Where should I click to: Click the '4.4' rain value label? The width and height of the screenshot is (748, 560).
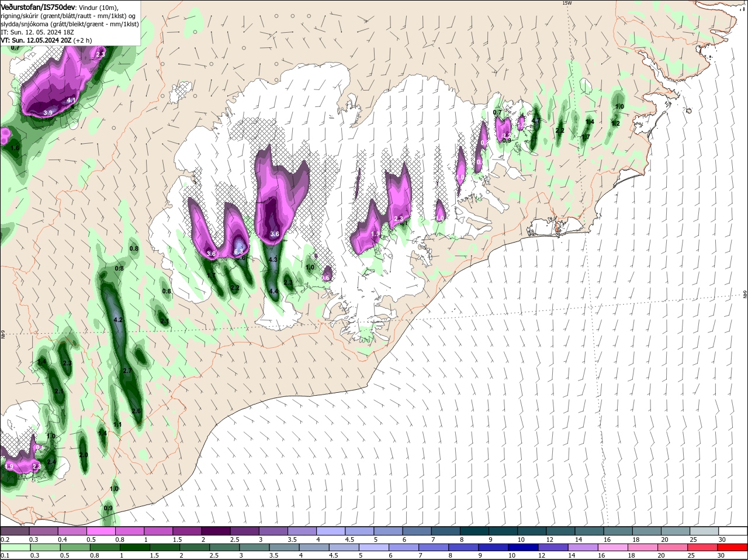click(273, 291)
